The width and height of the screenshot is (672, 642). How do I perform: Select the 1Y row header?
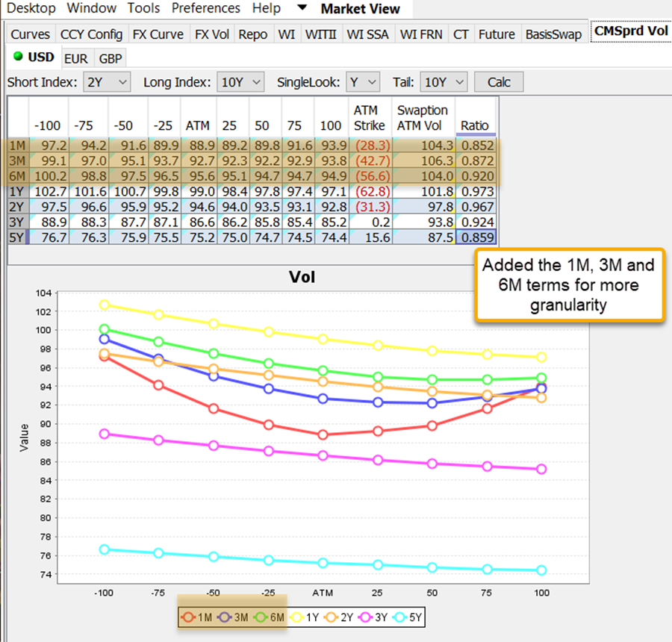tap(18, 192)
